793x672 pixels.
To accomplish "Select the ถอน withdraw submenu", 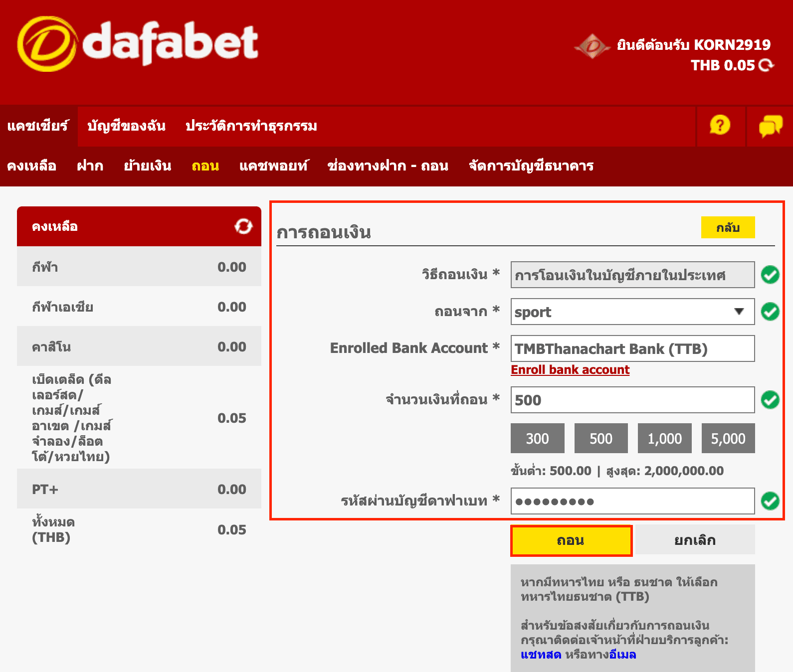I will (x=205, y=166).
